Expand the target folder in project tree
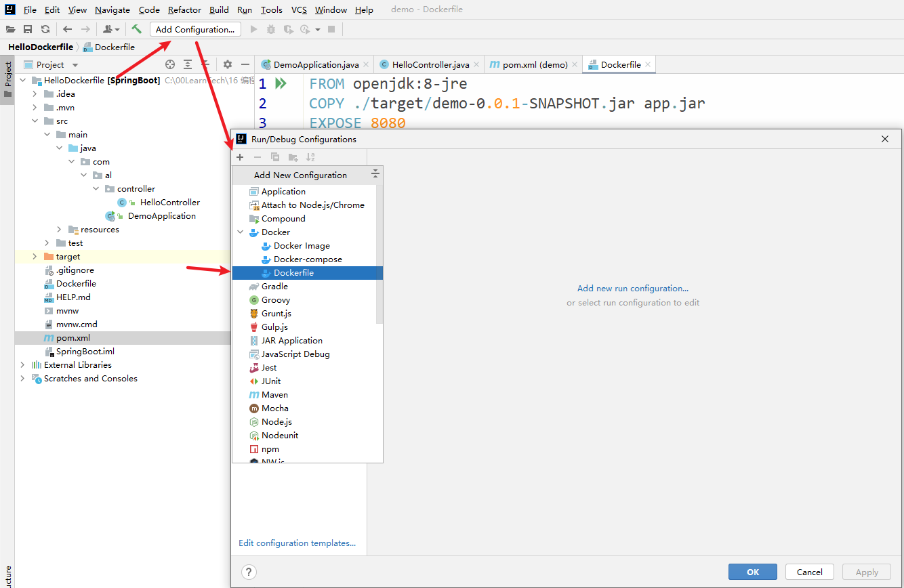 pyautogui.click(x=35, y=257)
